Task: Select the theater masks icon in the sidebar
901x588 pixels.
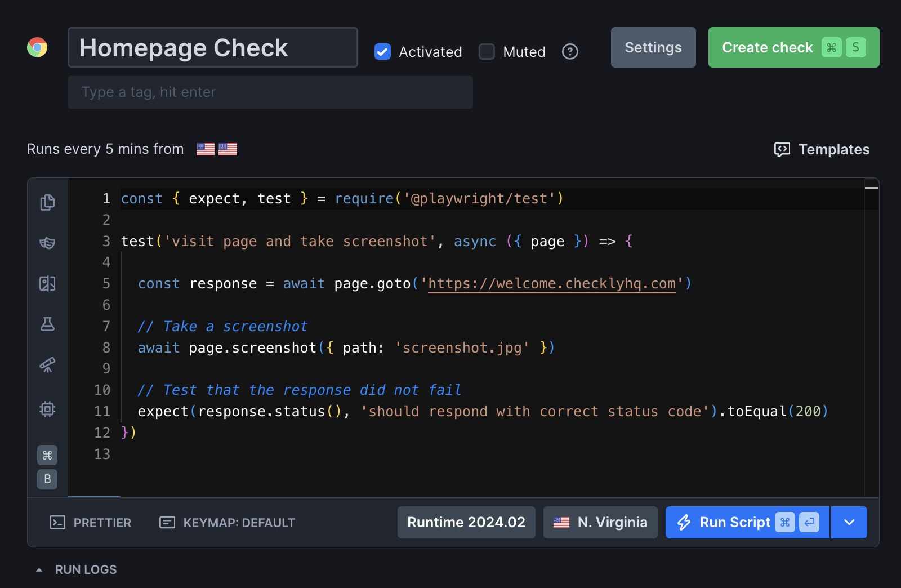Action: [x=47, y=243]
